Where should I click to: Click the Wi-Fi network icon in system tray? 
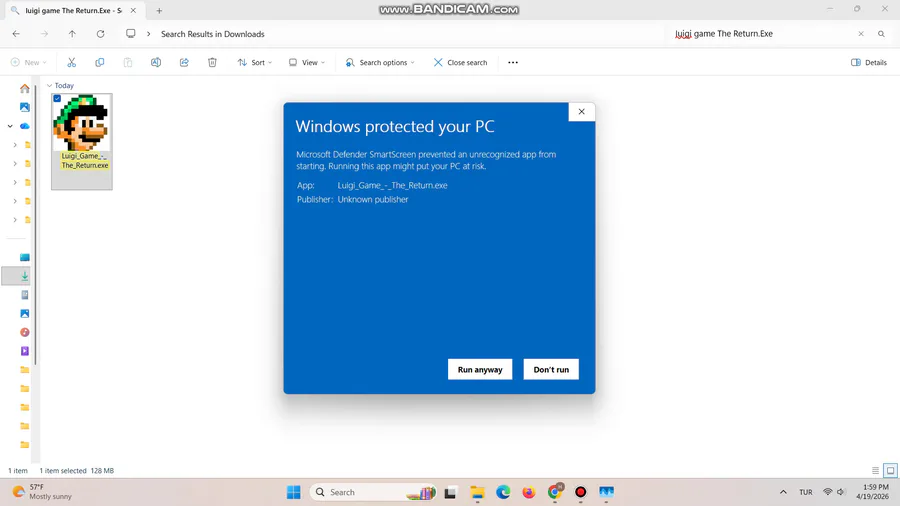[828, 492]
